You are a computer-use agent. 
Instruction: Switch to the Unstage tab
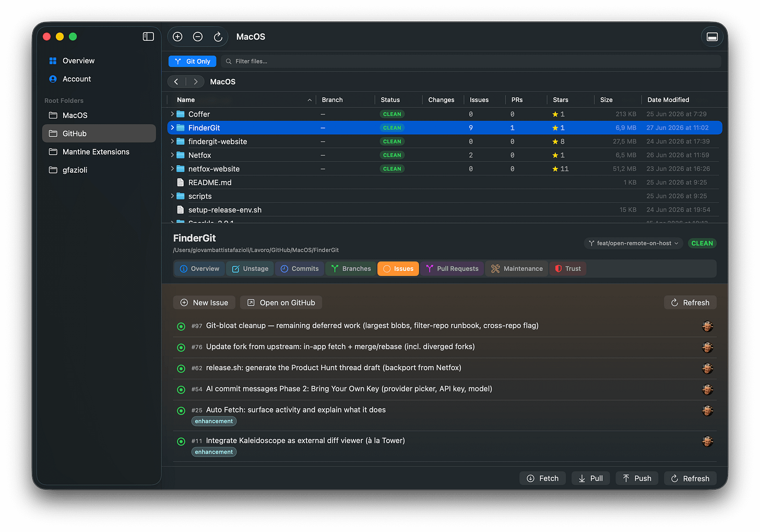point(250,268)
